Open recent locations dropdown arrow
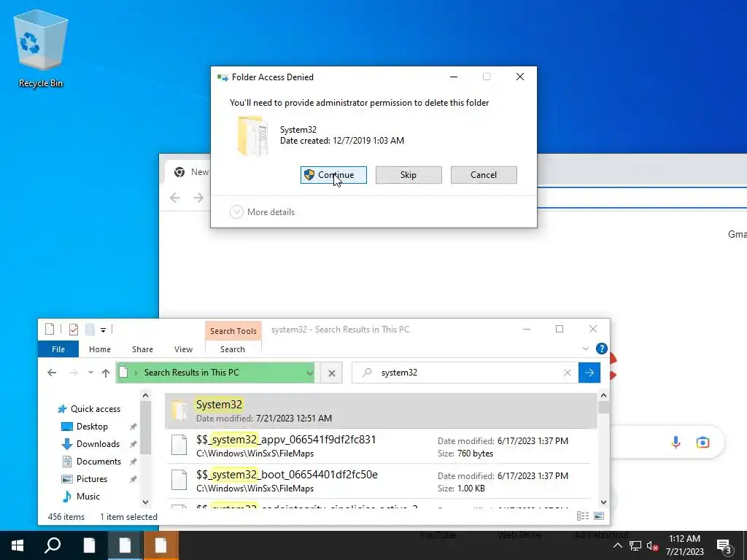This screenshot has height=560, width=747. point(90,373)
